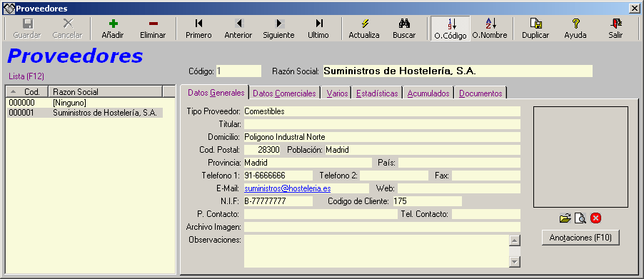The width and height of the screenshot is (644, 279).
Task: Exit the window with Salir
Action: click(x=615, y=29)
